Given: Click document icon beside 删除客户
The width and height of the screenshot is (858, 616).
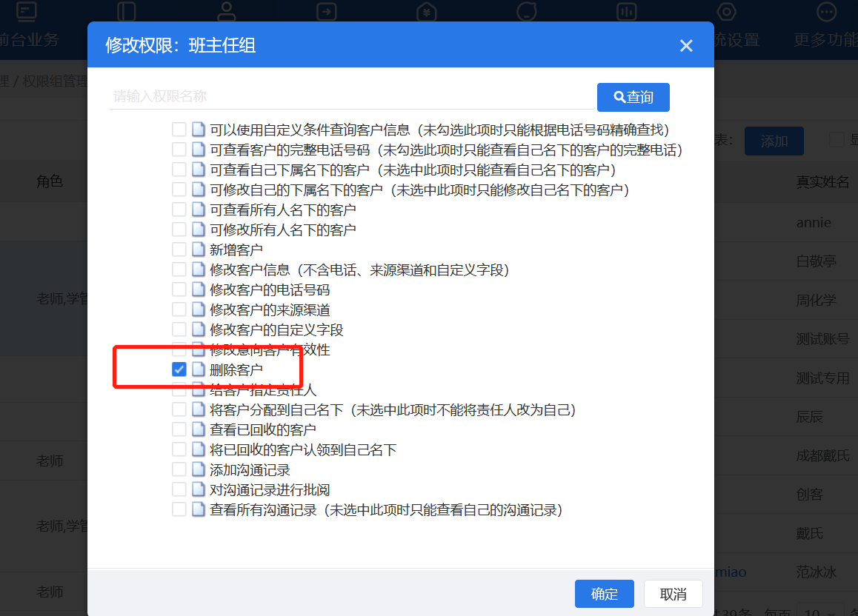Looking at the screenshot, I should click(199, 369).
